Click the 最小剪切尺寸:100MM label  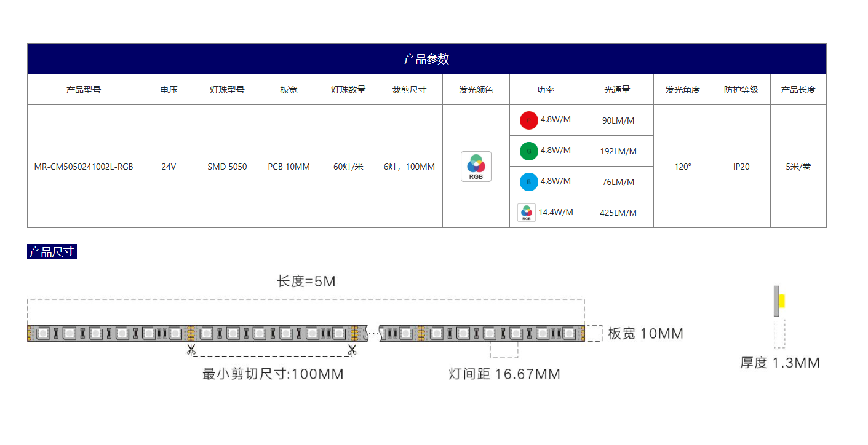(x=273, y=374)
